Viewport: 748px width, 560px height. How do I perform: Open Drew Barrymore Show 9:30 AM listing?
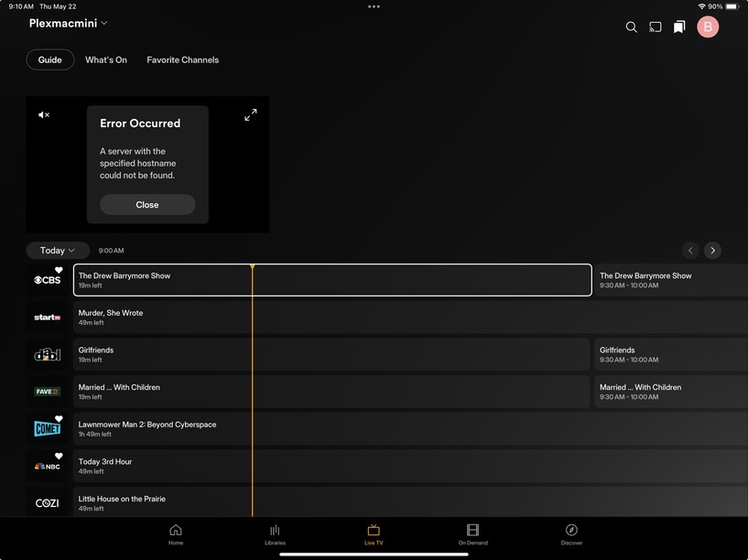coord(671,280)
